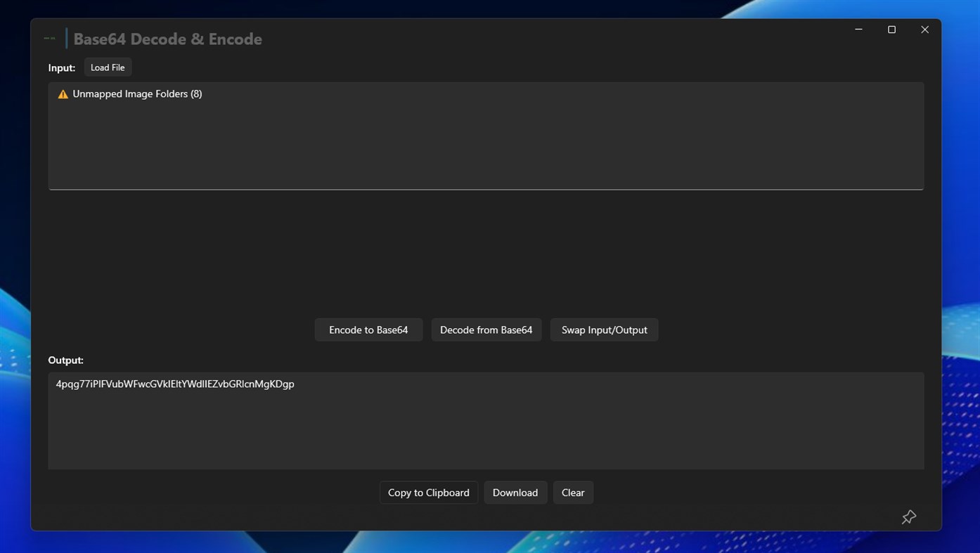The image size is (980, 553).
Task: Click the Load File button
Action: 108,67
